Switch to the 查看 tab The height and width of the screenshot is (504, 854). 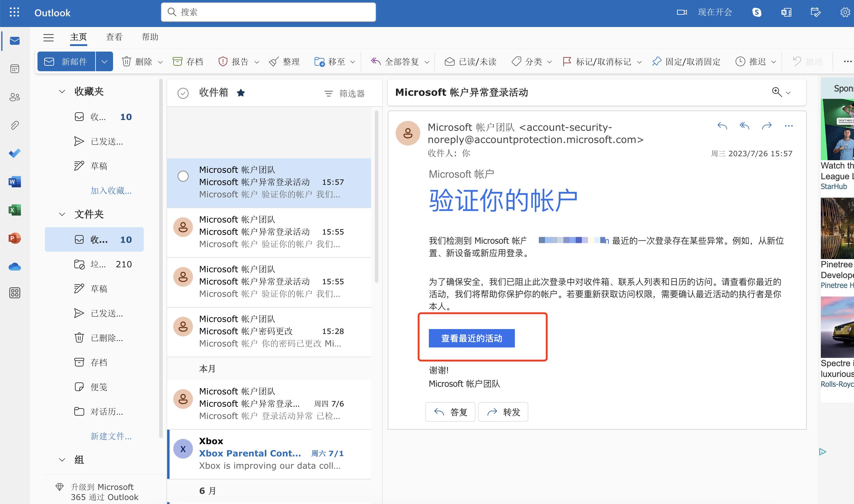tap(114, 37)
